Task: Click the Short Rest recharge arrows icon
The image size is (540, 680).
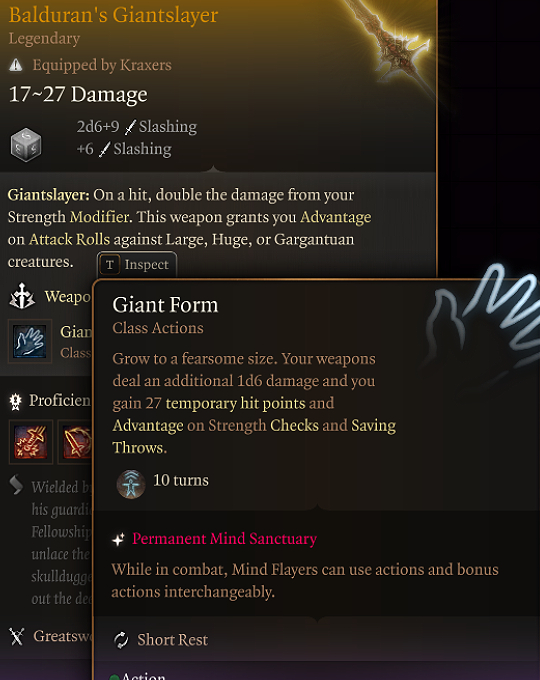Action: 121,640
